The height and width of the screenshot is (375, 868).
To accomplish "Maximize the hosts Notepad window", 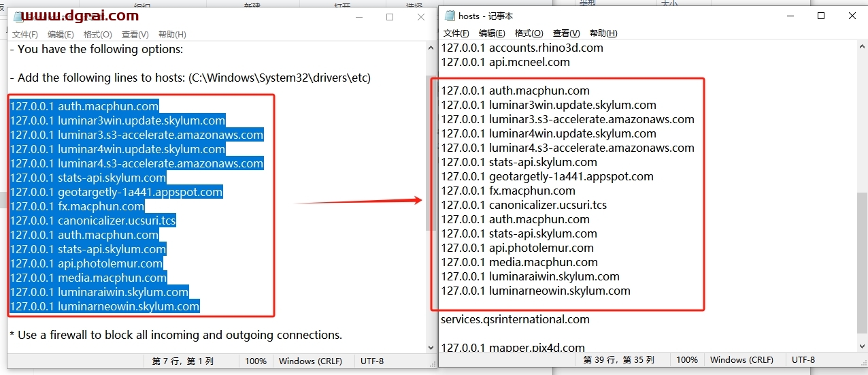I will coord(821,16).
